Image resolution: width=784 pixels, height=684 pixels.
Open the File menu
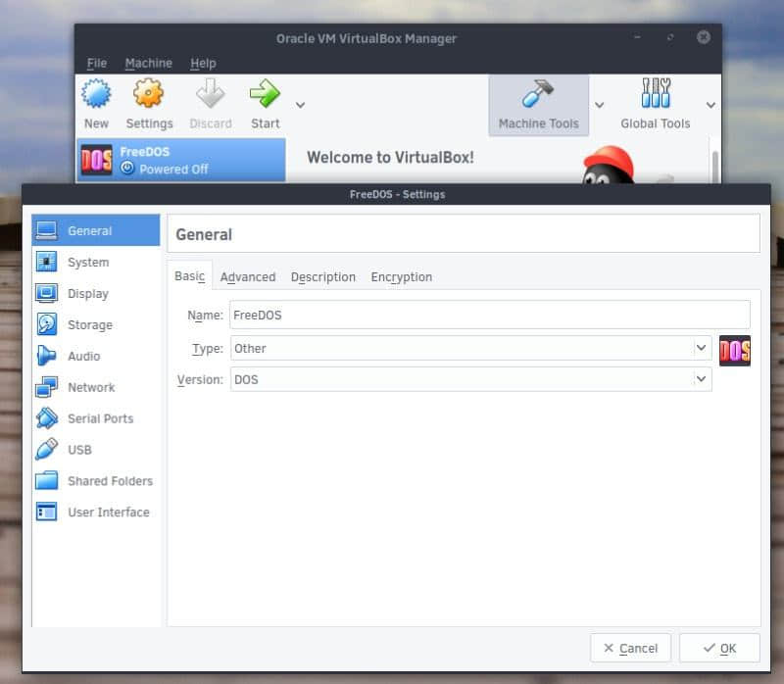(x=97, y=63)
